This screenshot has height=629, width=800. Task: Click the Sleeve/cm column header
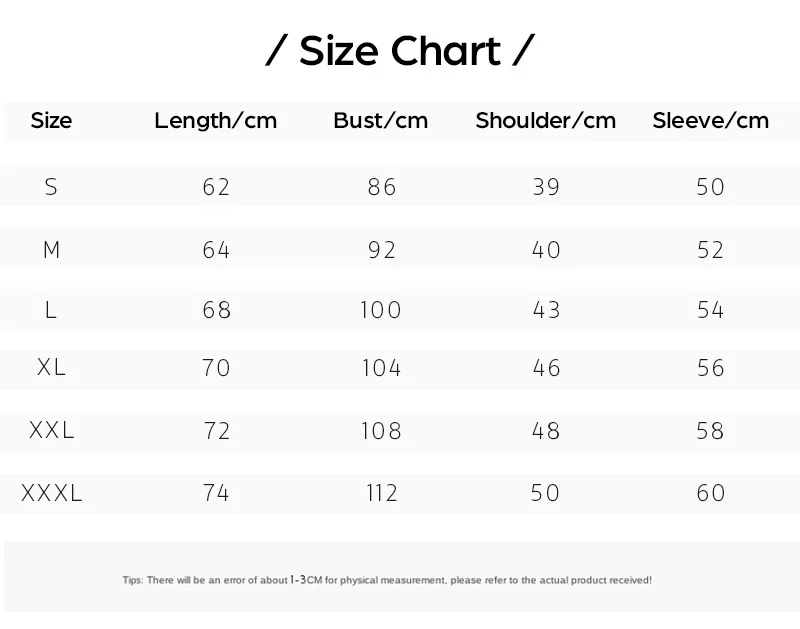pyautogui.click(x=711, y=121)
